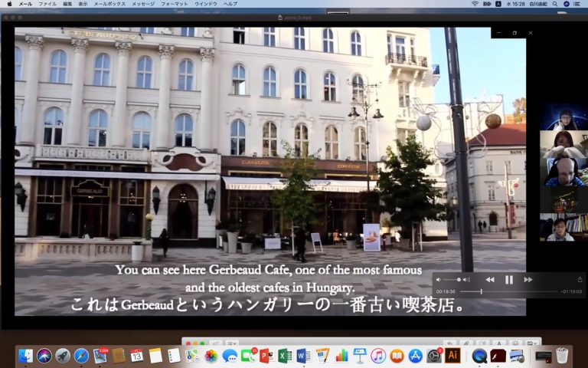The height and width of the screenshot is (368, 588).
Task: Open Mail stamp icon in Dock
Action: click(x=100, y=355)
